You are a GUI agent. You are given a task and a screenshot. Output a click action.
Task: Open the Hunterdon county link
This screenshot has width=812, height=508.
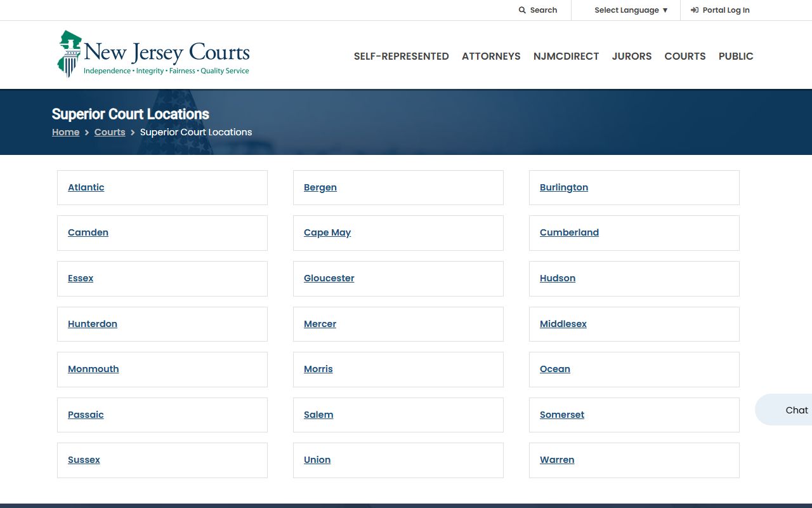tap(93, 324)
